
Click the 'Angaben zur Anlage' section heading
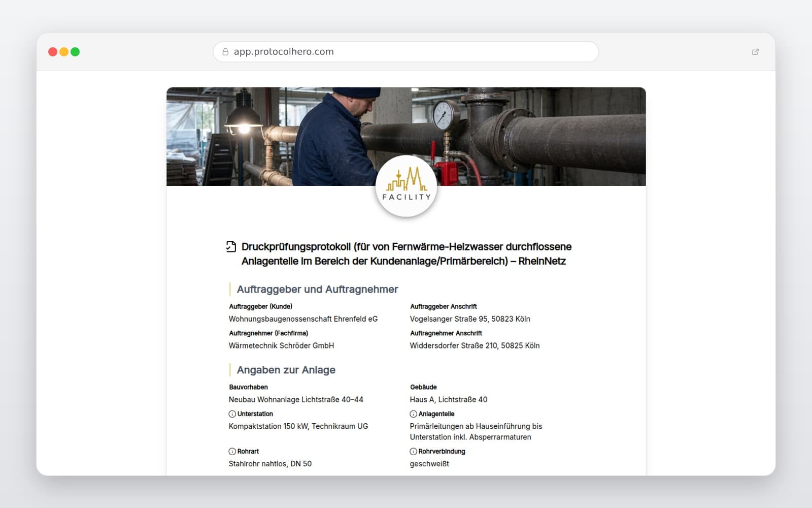click(286, 370)
